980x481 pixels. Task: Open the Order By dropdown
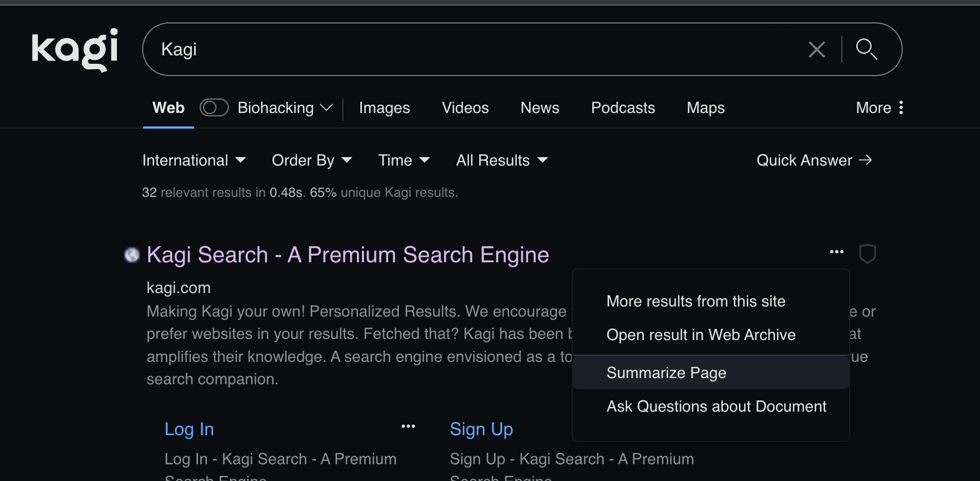(312, 161)
